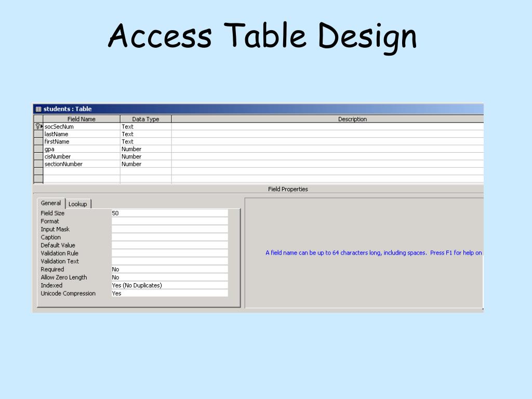
Task: Click the Default Value property box
Action: click(170, 245)
